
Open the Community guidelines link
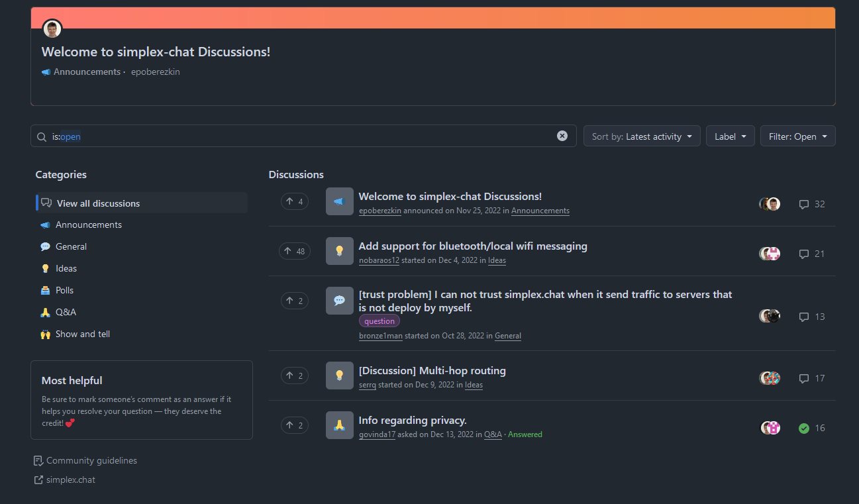pyautogui.click(x=85, y=460)
